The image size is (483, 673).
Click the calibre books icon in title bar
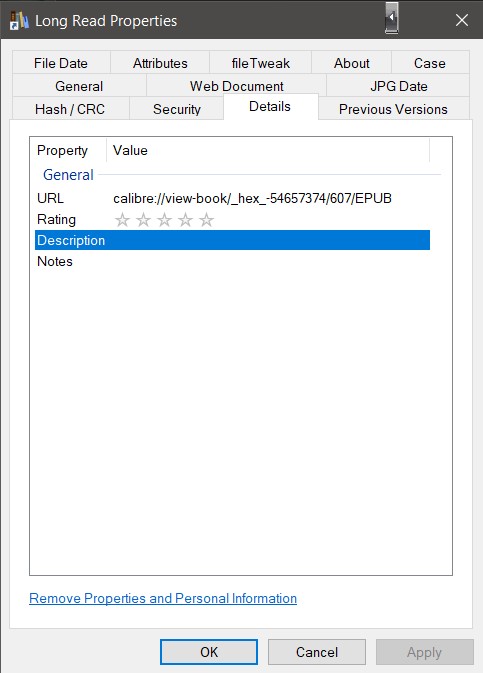(x=19, y=20)
